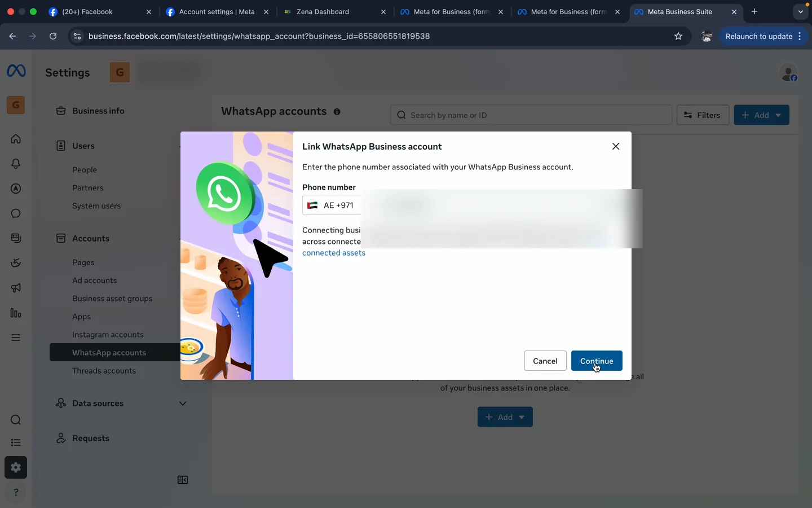Open the top Add dropdown button
This screenshot has width=812, height=508.
pyautogui.click(x=761, y=115)
